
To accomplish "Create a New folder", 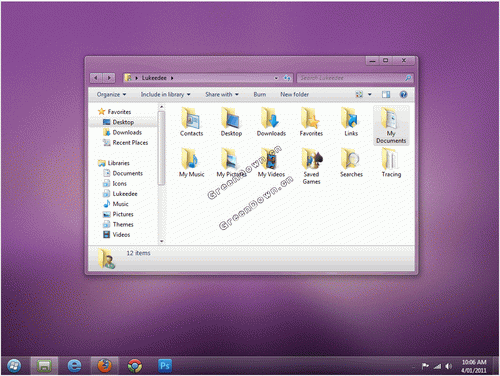I will [x=294, y=95].
